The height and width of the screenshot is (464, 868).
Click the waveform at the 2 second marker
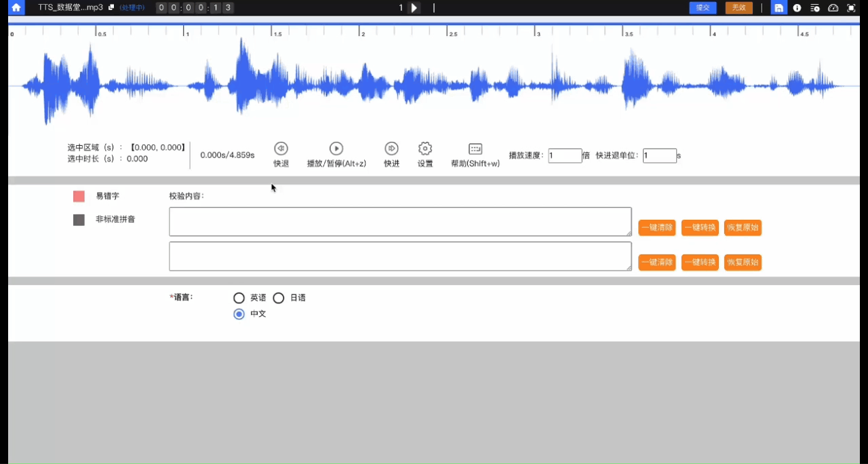tap(360, 86)
